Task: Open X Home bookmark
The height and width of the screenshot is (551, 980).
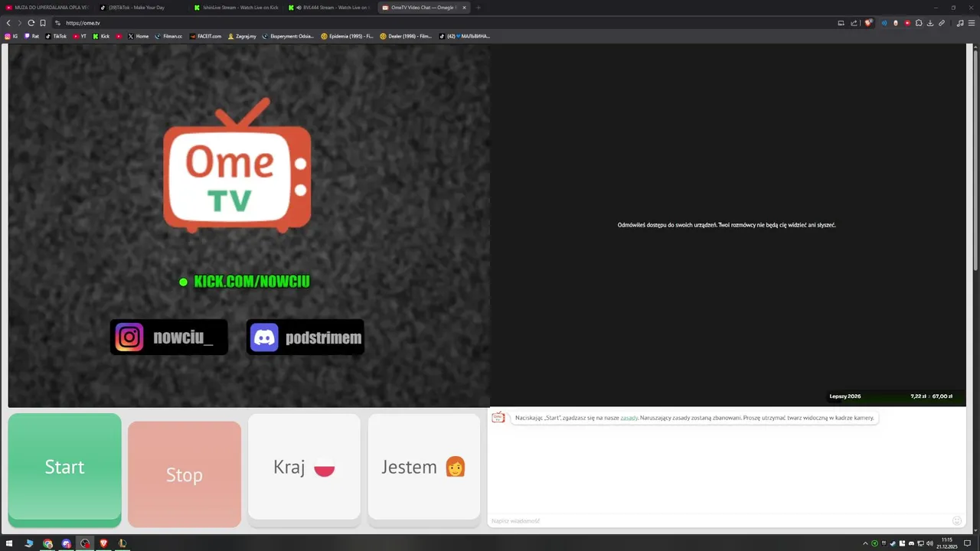Action: (x=138, y=36)
